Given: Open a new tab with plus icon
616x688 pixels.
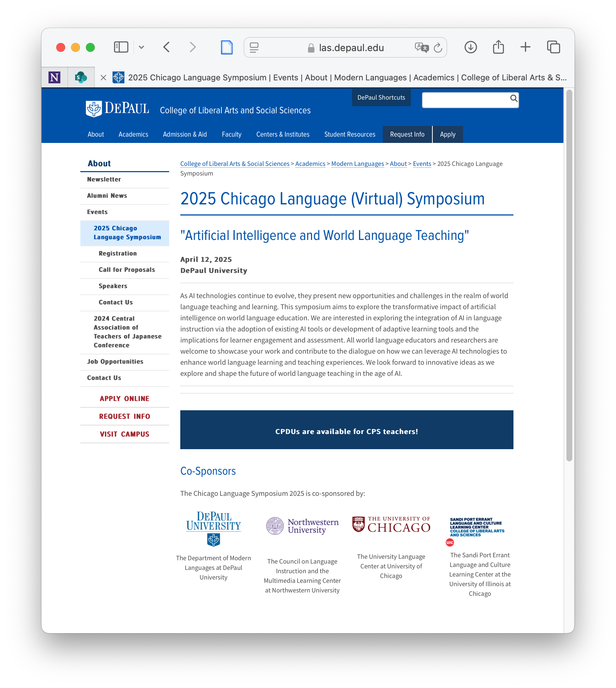Looking at the screenshot, I should point(525,47).
